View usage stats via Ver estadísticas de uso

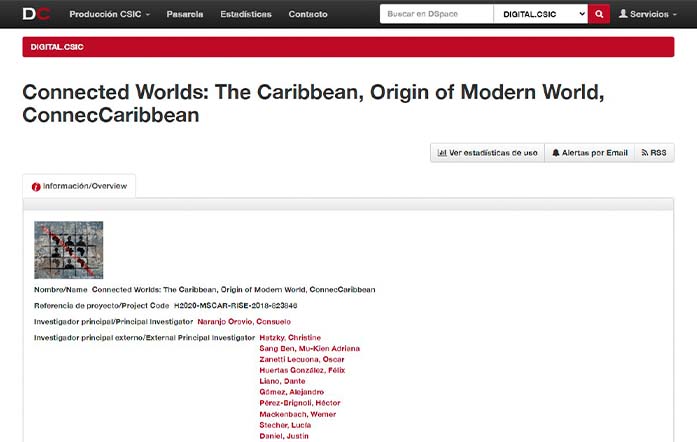click(x=486, y=153)
